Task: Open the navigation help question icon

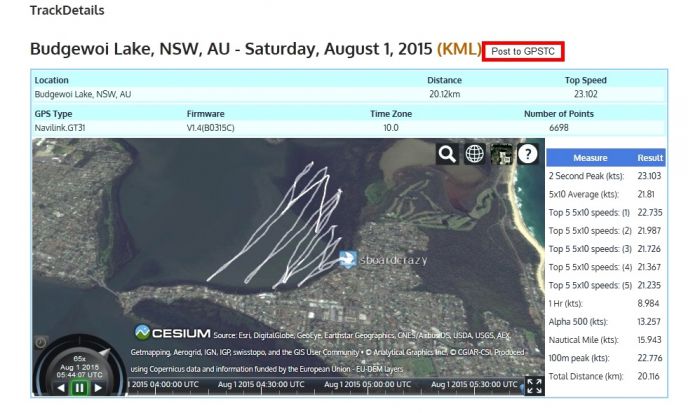Action: (528, 154)
